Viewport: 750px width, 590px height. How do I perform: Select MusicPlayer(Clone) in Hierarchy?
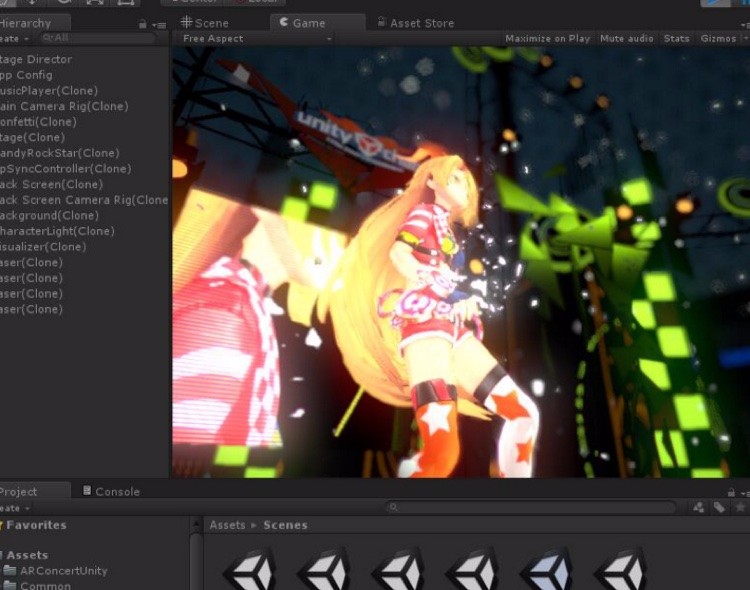click(49, 91)
